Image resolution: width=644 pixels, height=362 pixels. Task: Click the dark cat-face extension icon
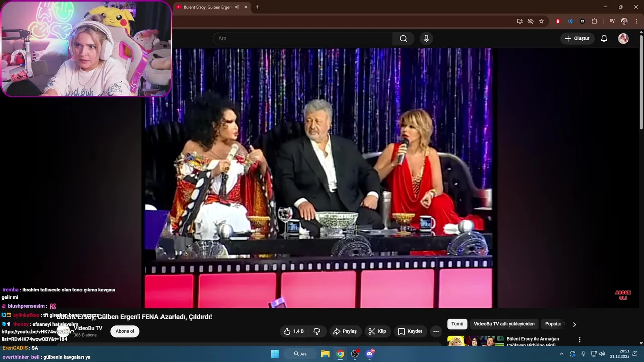582,21
